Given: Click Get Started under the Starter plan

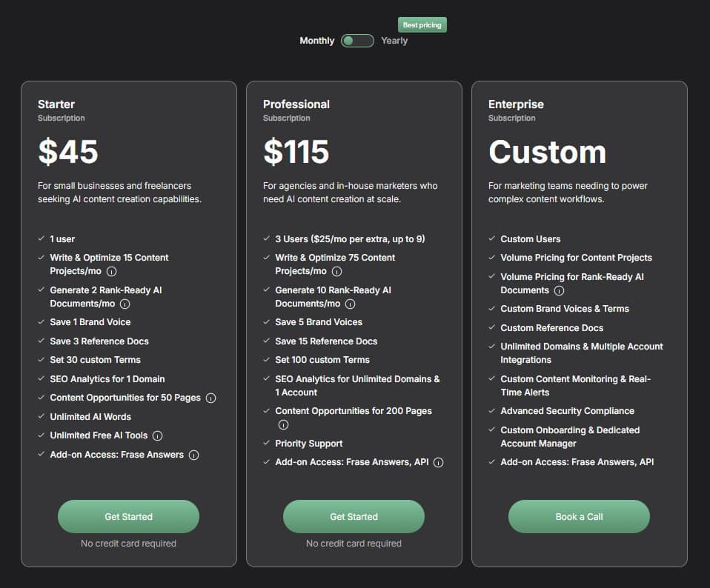Looking at the screenshot, I should click(x=128, y=516).
